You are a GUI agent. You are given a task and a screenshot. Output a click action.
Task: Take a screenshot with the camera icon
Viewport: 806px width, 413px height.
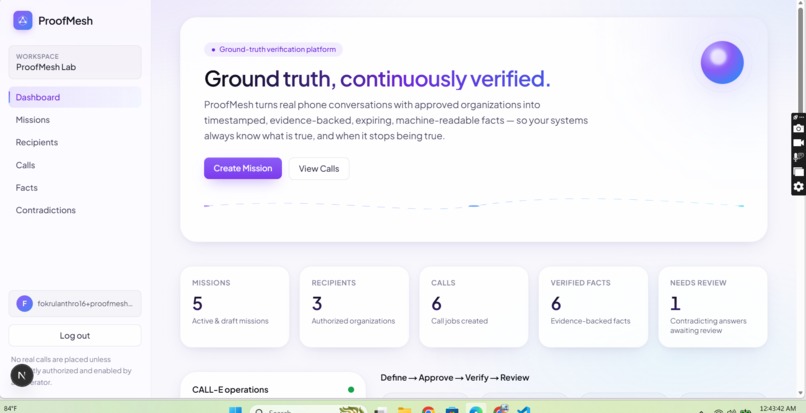click(798, 128)
